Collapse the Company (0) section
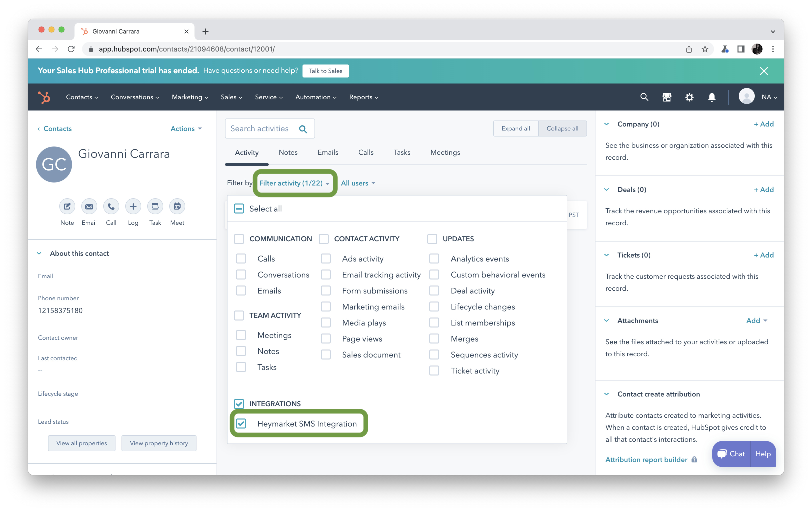 (x=606, y=124)
